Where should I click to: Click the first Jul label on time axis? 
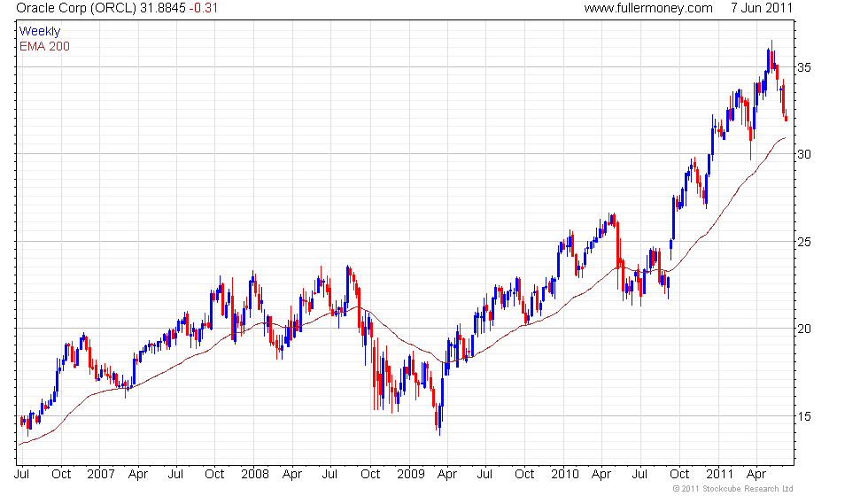[22, 475]
